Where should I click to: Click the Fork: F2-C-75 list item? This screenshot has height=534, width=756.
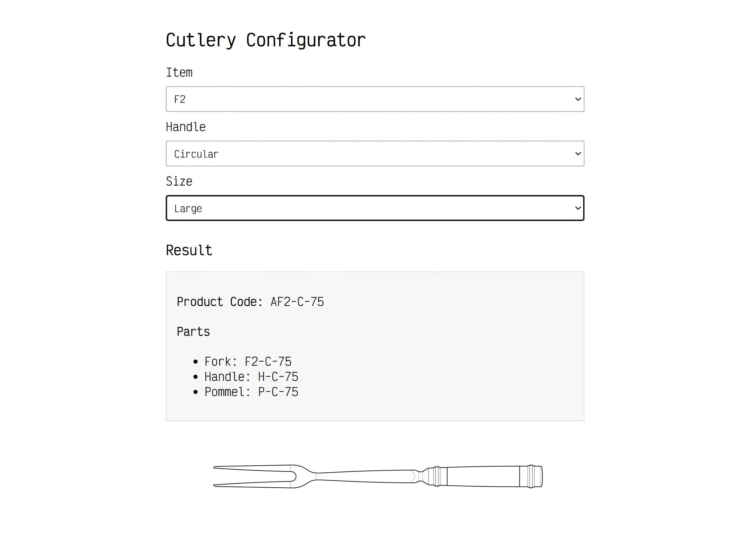248,362
